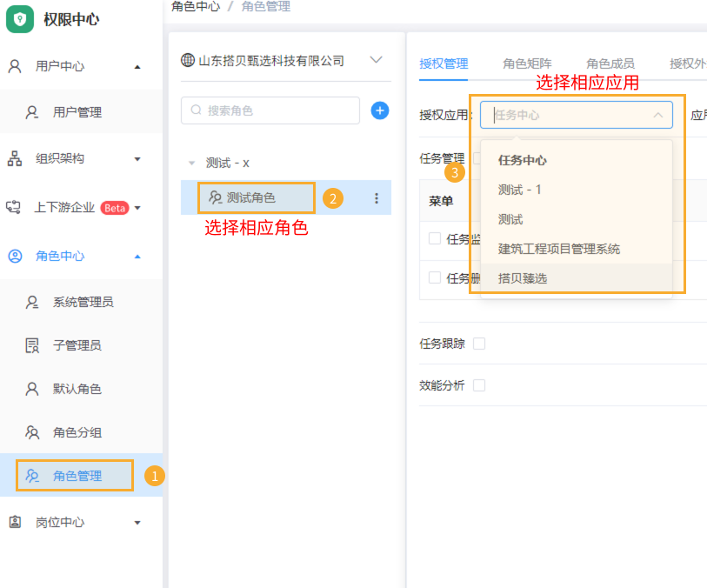Click the 上下游企业 link icon
707x588 pixels.
[13, 207]
